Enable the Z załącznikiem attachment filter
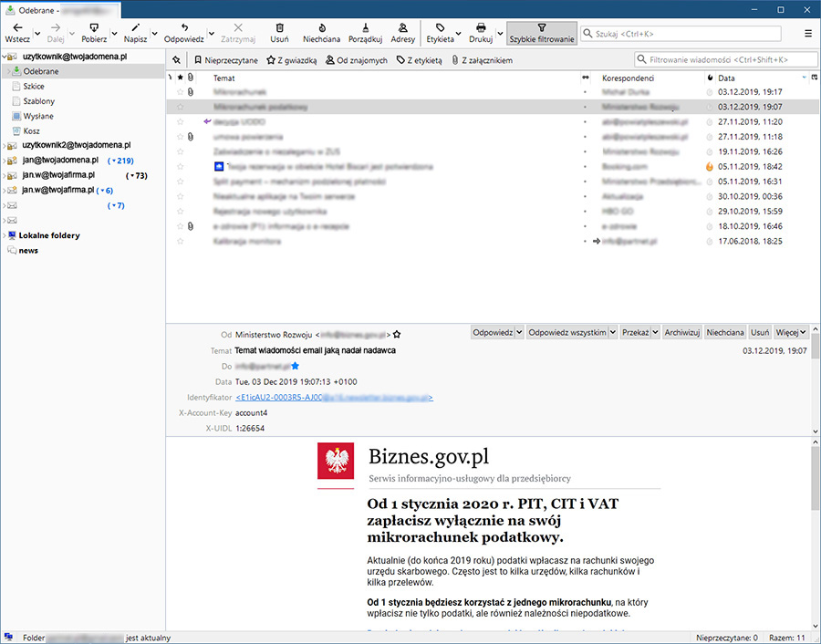Viewport: 821px width, 644px height. tap(481, 60)
